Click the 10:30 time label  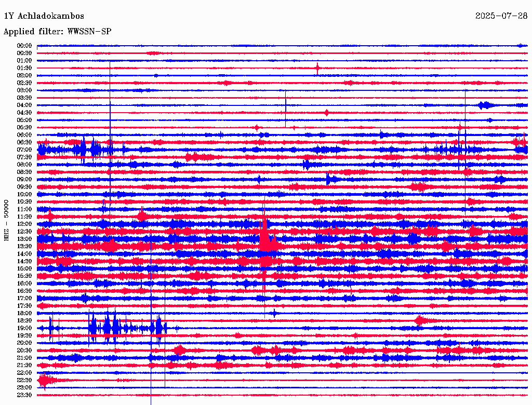point(24,201)
